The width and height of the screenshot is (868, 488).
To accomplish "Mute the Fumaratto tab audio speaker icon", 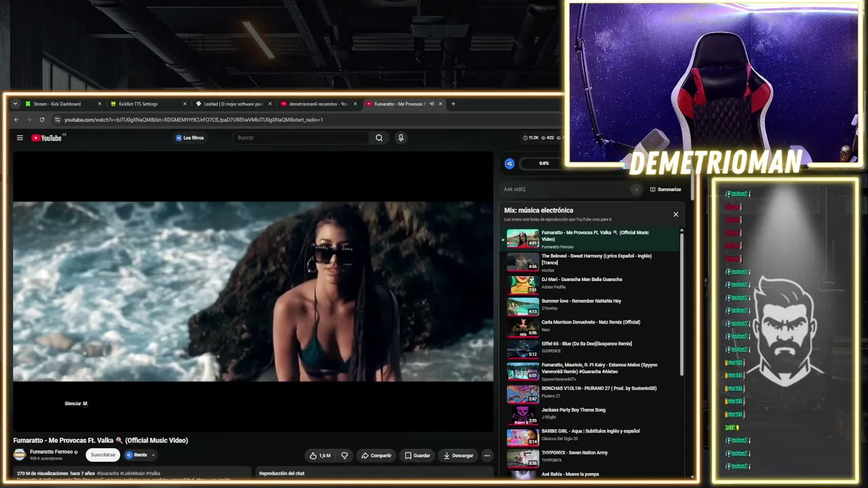I will click(431, 104).
